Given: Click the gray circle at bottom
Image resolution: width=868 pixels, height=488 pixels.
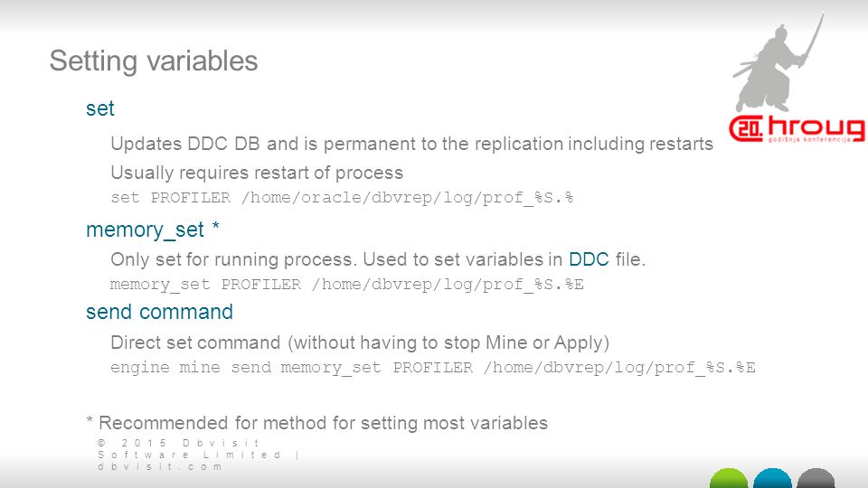Looking at the screenshot, I should (816, 478).
